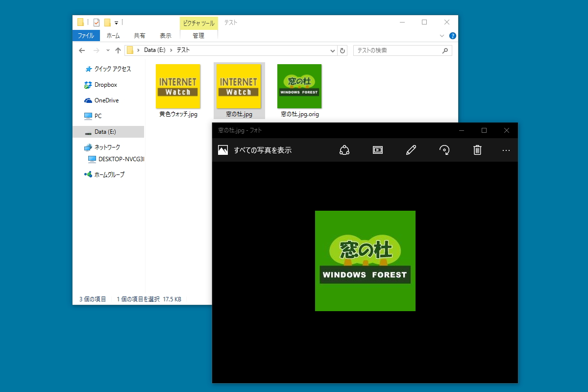This screenshot has height=392, width=588.
Task: Open the ホーム ribbon tab
Action: pos(114,35)
